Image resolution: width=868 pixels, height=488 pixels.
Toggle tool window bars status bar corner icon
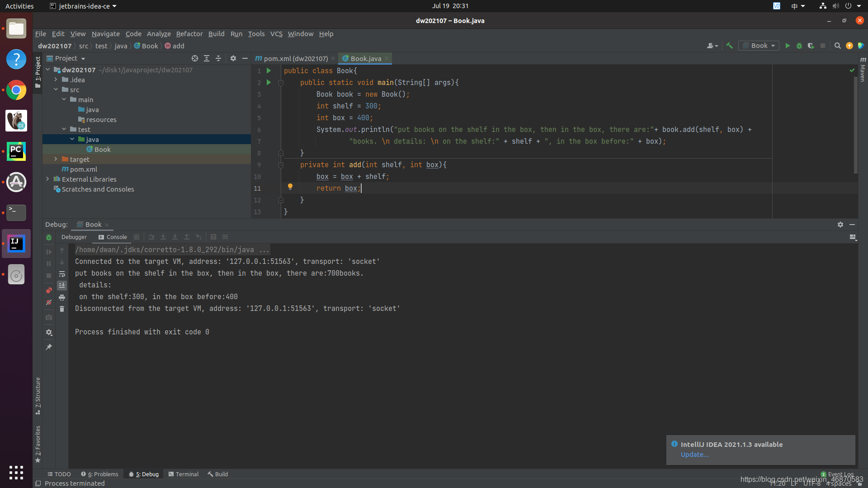tap(38, 483)
